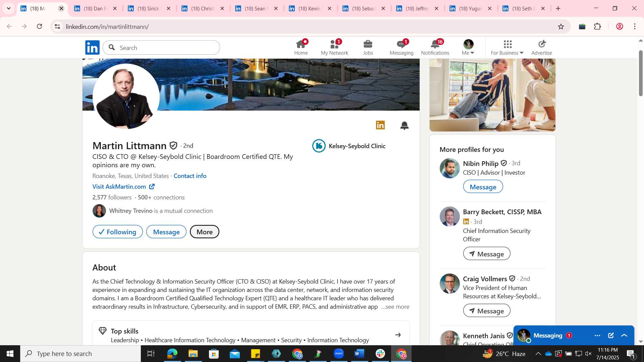Click the bell icon on Martin's profile
This screenshot has width=644, height=362.
point(405,125)
